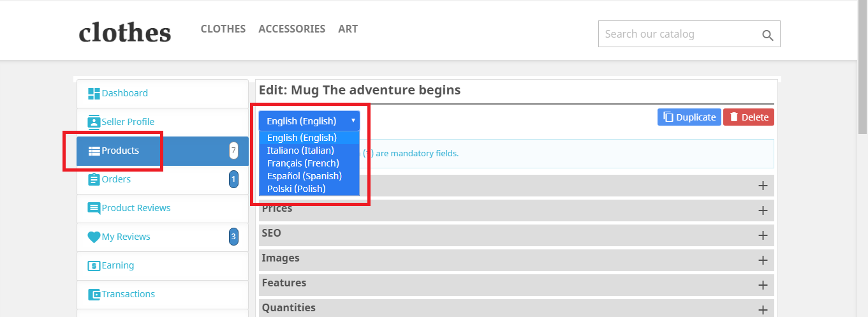Click the Earning money icon

94,265
